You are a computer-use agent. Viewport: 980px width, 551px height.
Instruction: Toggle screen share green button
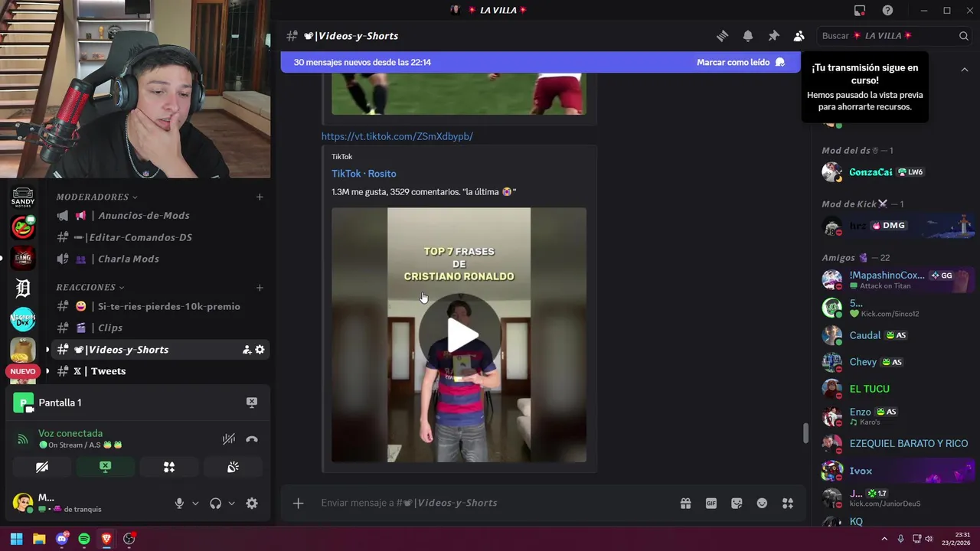[x=106, y=467]
